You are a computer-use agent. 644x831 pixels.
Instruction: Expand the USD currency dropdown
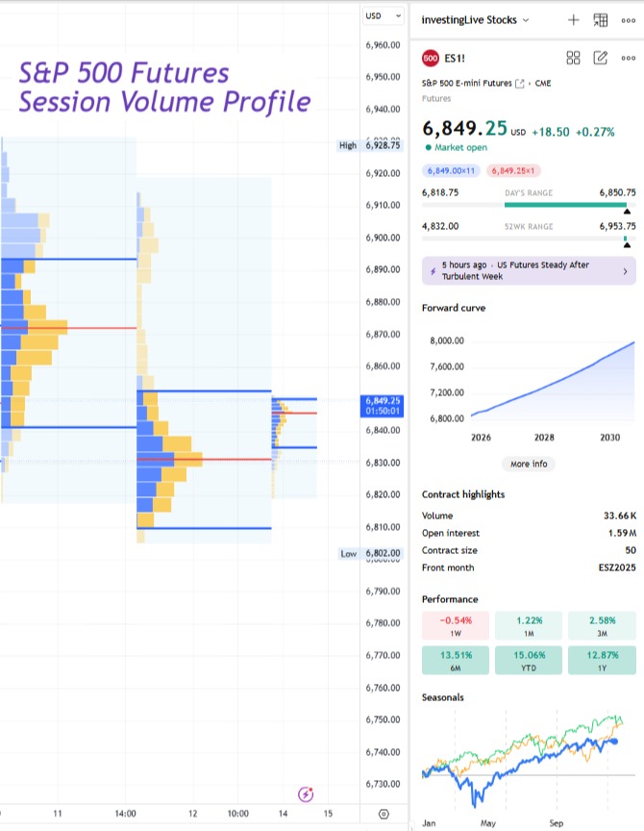pos(384,15)
